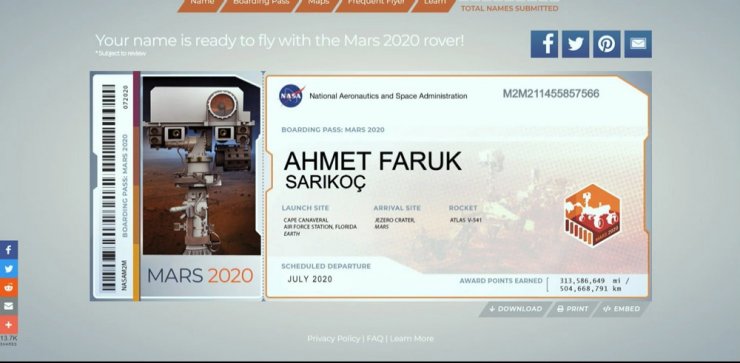Tweet the boarding pass via top Twitter icon
The image size is (740, 363).
click(575, 44)
